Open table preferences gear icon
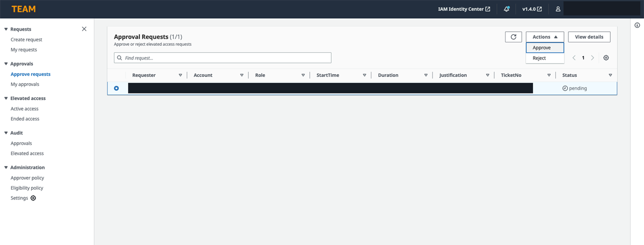644x245 pixels. pyautogui.click(x=606, y=58)
